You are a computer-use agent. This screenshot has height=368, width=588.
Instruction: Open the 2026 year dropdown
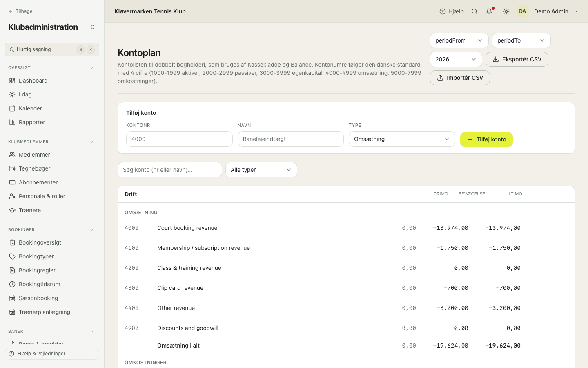click(456, 59)
